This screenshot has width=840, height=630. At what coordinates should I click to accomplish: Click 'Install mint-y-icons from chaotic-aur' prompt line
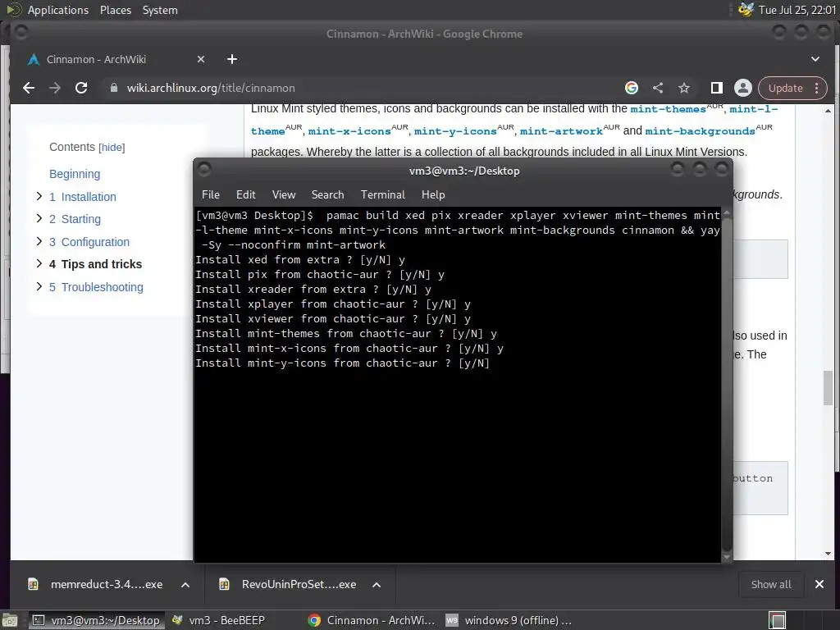click(x=342, y=363)
